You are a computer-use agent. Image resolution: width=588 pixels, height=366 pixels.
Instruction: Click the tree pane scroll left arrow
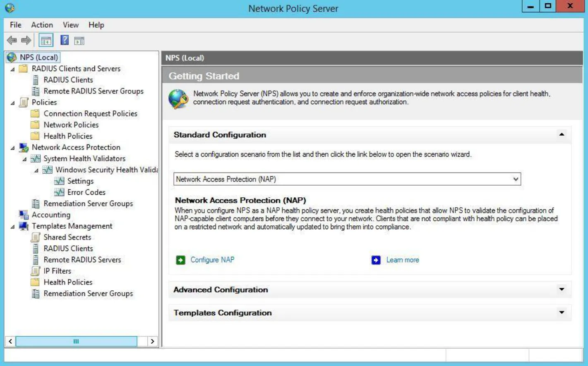[10, 341]
